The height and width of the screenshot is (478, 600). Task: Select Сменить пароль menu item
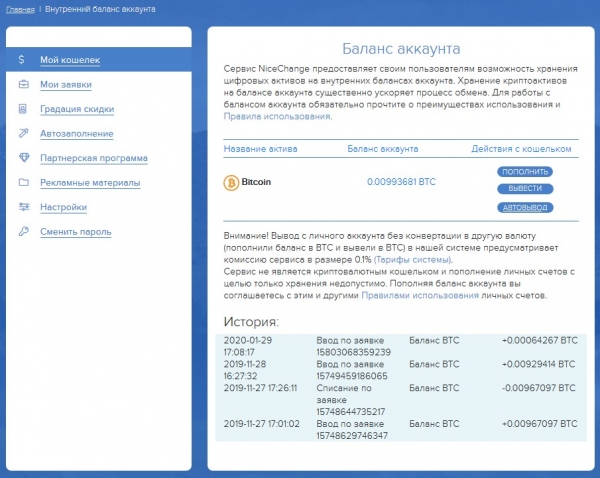click(x=76, y=232)
